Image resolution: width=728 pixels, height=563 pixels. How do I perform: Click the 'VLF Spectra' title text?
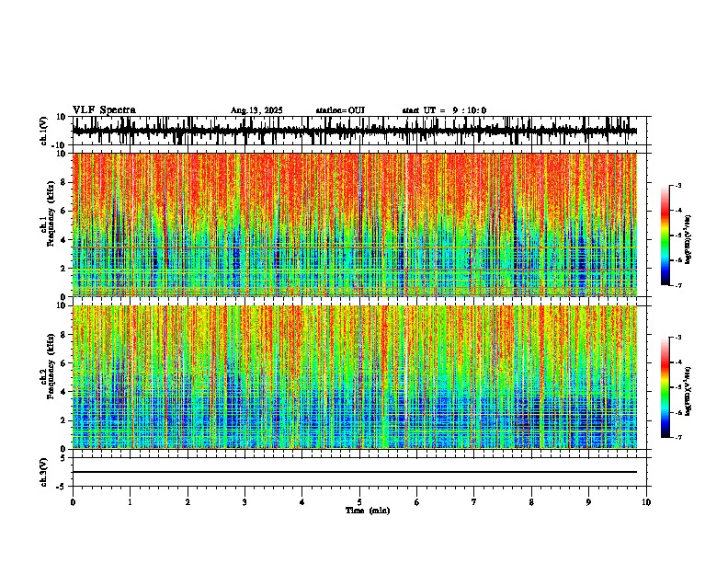click(x=104, y=110)
